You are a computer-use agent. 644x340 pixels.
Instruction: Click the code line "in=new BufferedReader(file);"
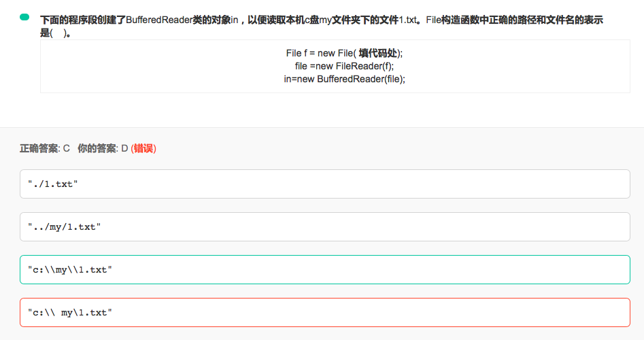[344, 79]
